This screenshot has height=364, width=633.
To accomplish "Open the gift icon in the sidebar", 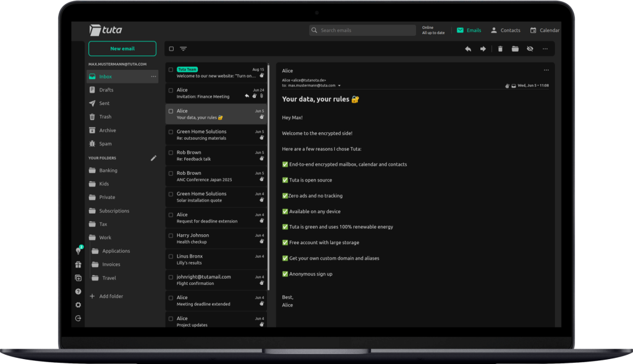I will point(79,265).
